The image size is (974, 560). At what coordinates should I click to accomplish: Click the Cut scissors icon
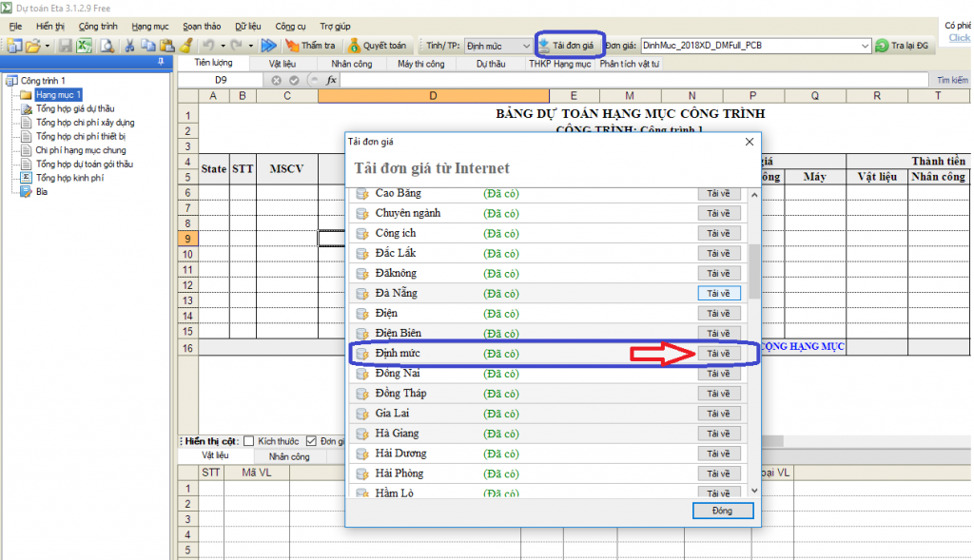pos(130,45)
